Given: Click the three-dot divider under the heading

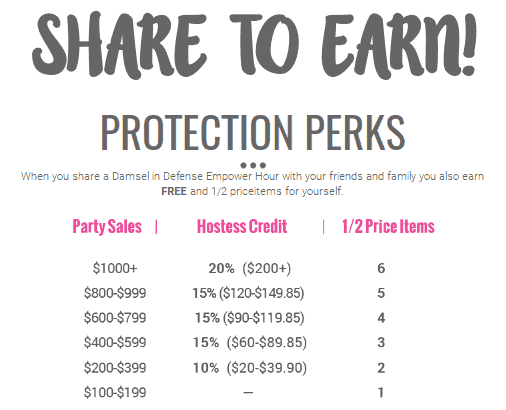Looking at the screenshot, I should 253,165.
